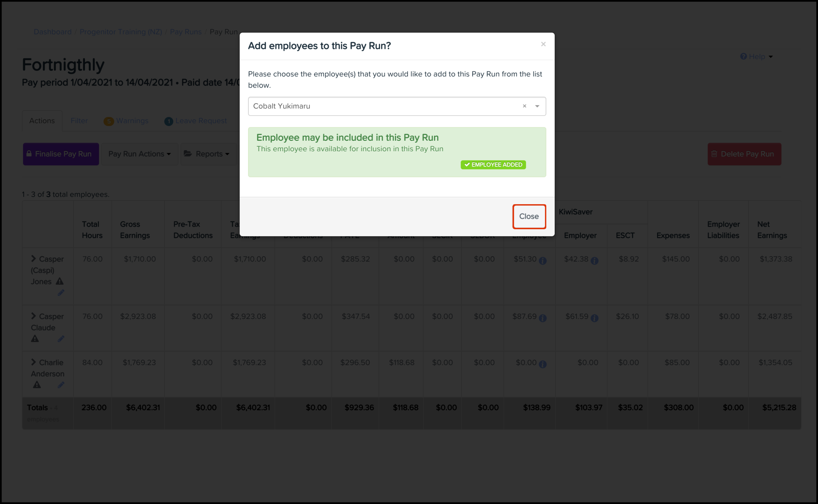This screenshot has width=818, height=504.
Task: Click the pencil edit icon for Charlie Anderson
Action: pos(61,385)
